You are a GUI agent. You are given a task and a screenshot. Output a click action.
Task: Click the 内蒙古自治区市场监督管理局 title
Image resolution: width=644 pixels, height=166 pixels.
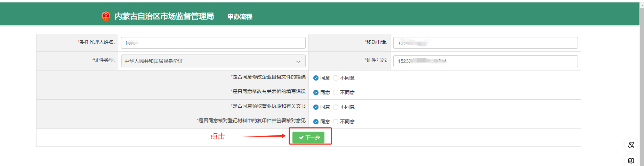(x=164, y=16)
